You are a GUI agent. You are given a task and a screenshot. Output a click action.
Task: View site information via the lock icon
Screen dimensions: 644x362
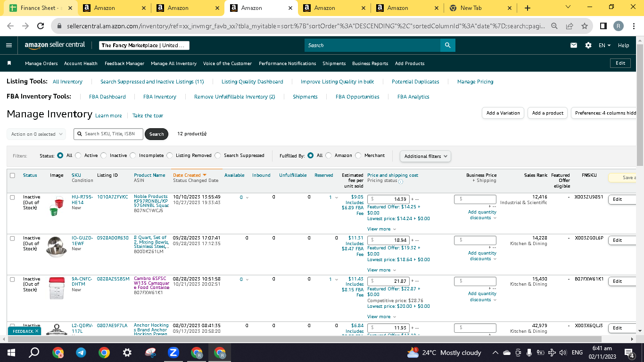60,26
